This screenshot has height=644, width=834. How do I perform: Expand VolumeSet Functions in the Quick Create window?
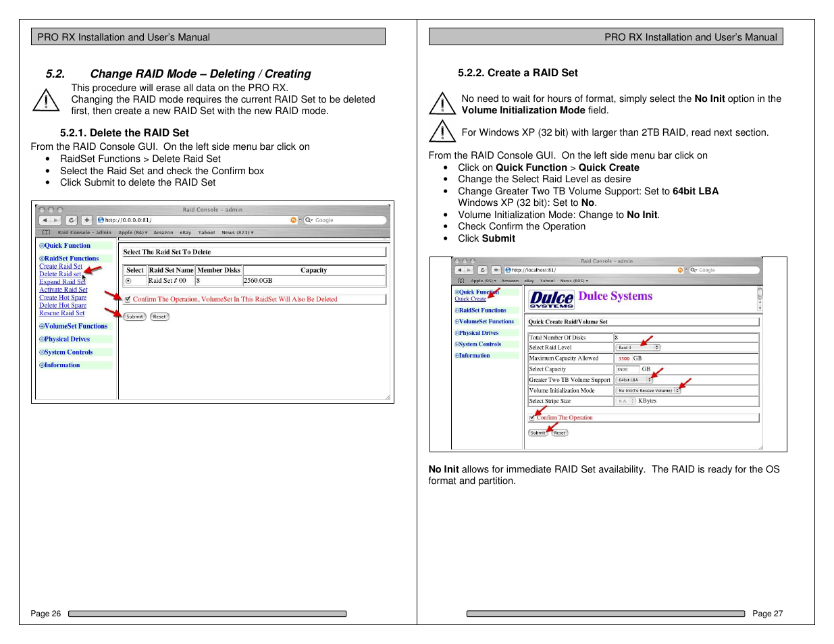point(484,321)
